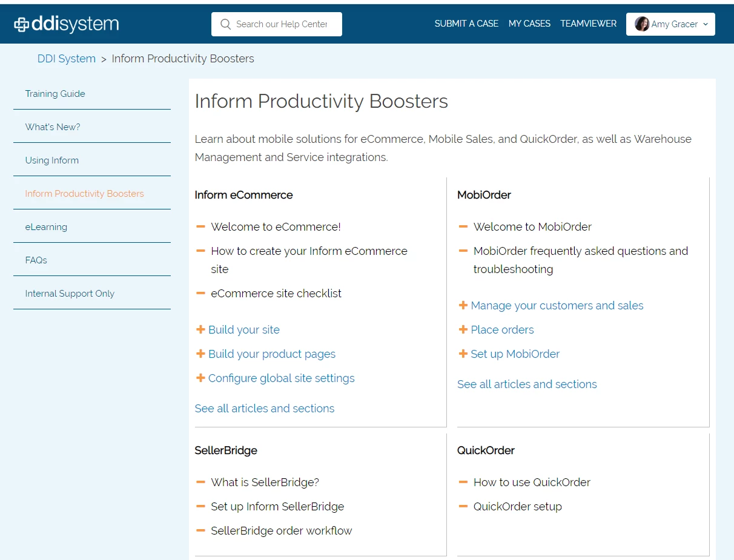The height and width of the screenshot is (560, 734).
Task: Click Inform Productivity Boosters breadcrumb text
Action: [183, 59]
